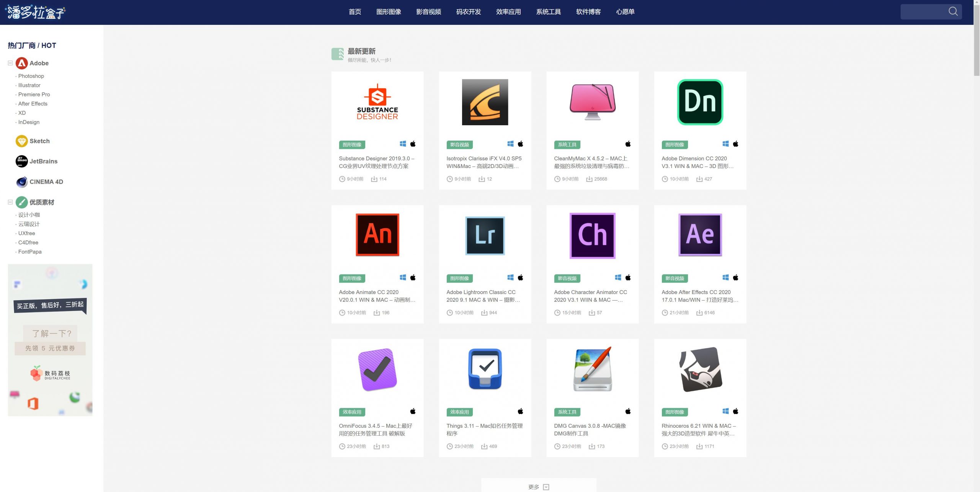Click 系统工具 tag on DMG Canvas card
Viewport: 980px width, 492px height.
[x=567, y=412]
